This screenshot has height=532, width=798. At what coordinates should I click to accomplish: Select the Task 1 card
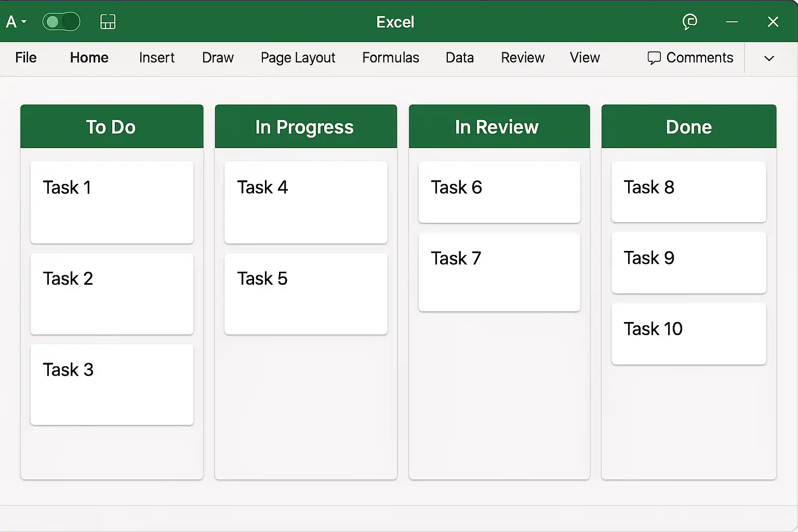pyautogui.click(x=112, y=202)
